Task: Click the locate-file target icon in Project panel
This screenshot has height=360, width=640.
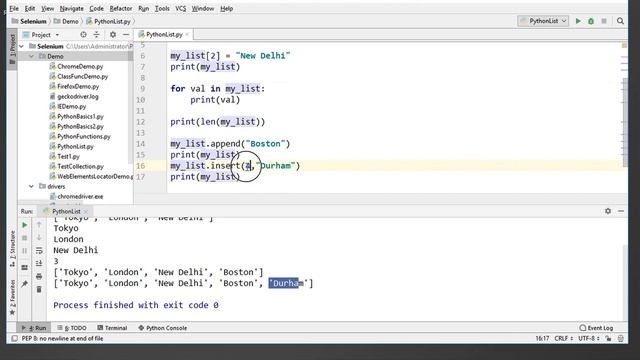Action: [x=83, y=35]
